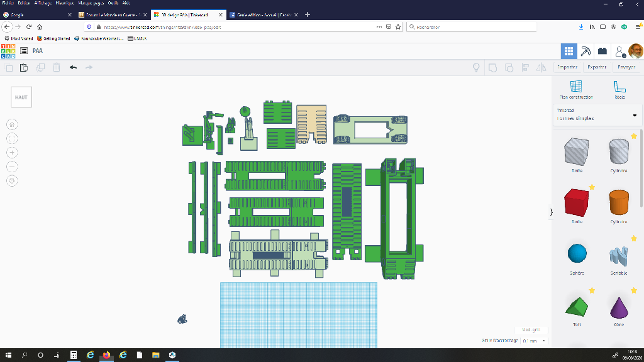The width and height of the screenshot is (644, 362).
Task: Click the invite collaborator person icon
Action: coord(619,52)
